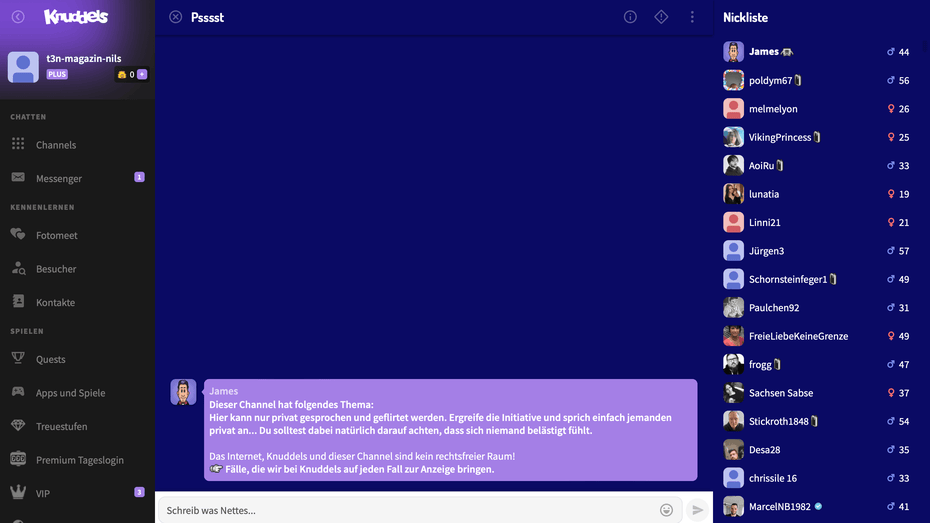
Task: Close the Psssst channel
Action: coord(176,17)
